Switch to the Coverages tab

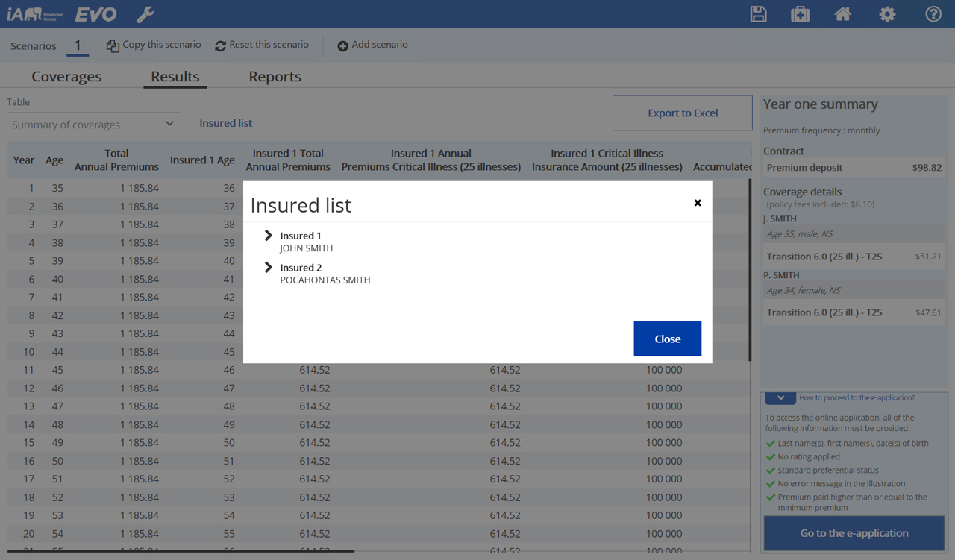[x=66, y=76]
